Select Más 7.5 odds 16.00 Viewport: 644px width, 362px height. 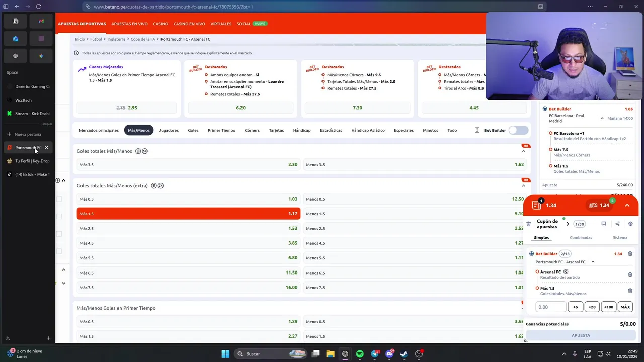click(189, 288)
